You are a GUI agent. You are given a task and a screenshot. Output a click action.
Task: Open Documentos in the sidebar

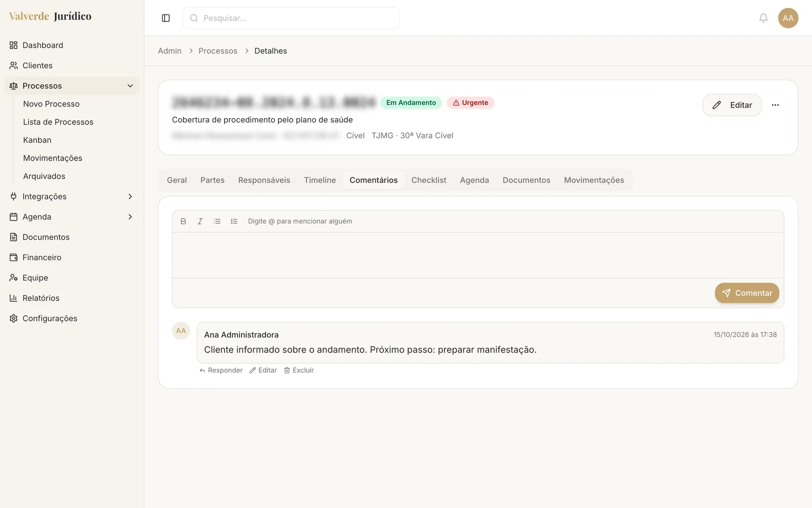pyautogui.click(x=72, y=237)
